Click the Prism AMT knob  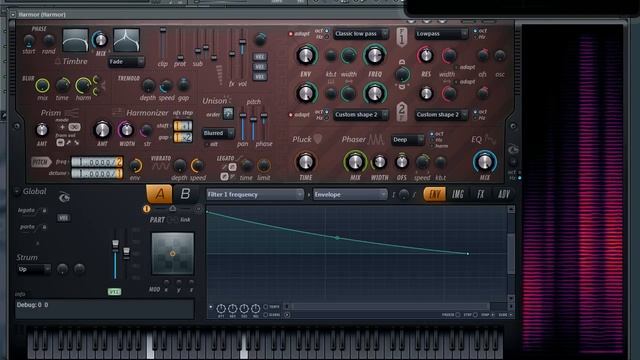pyautogui.click(x=42, y=130)
